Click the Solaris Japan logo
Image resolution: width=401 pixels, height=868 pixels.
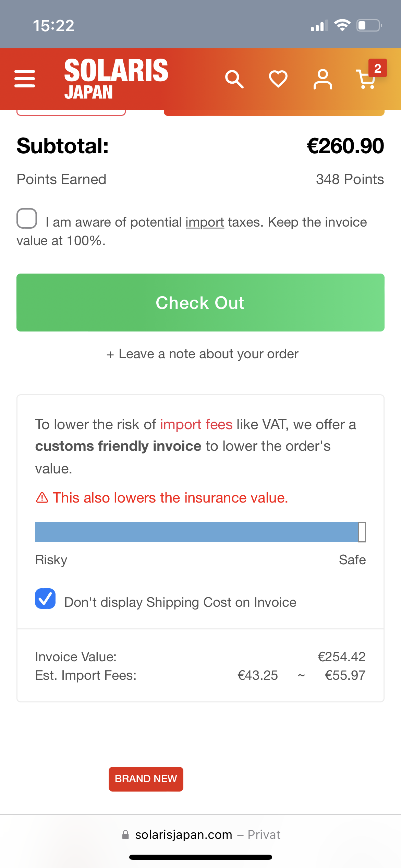(x=116, y=78)
